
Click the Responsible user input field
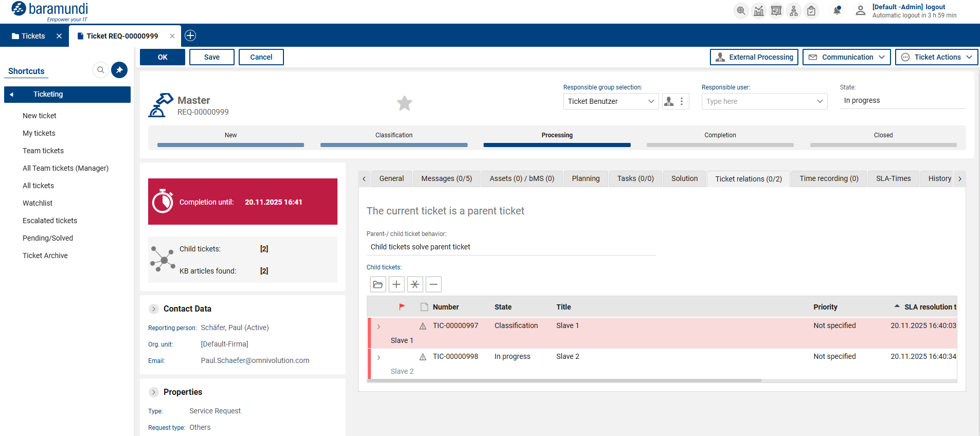[x=758, y=101]
